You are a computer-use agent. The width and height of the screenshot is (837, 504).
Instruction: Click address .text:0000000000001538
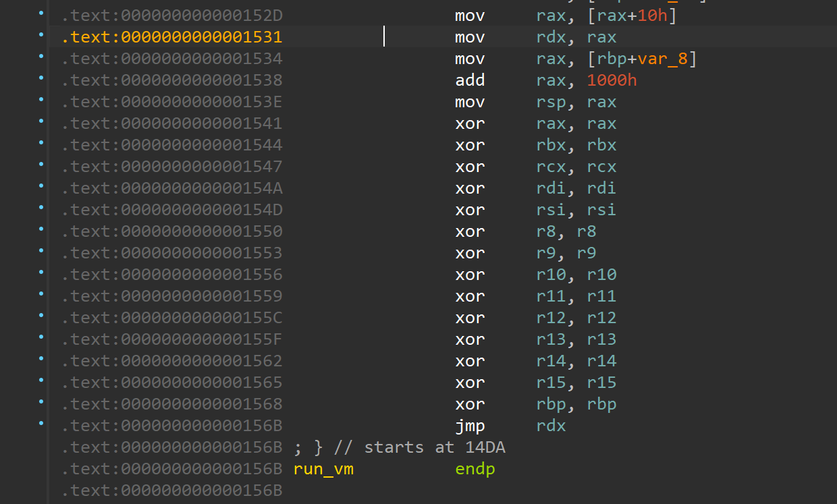click(x=171, y=80)
